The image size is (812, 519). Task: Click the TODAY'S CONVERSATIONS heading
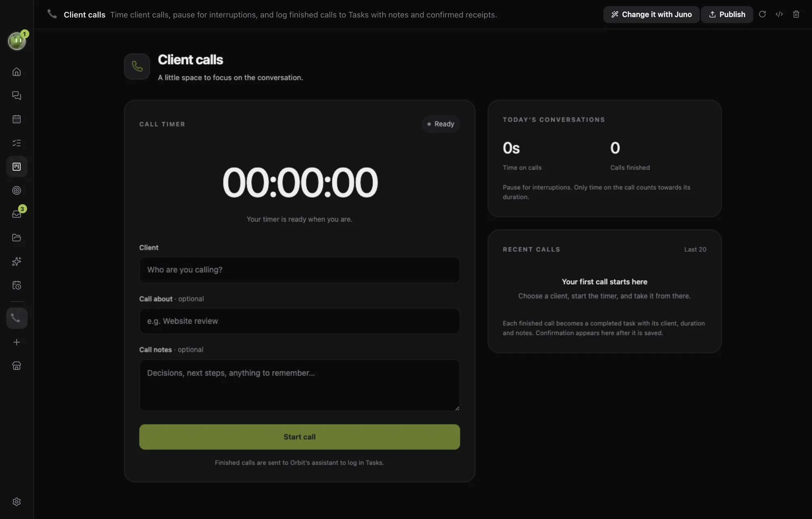pyautogui.click(x=554, y=120)
